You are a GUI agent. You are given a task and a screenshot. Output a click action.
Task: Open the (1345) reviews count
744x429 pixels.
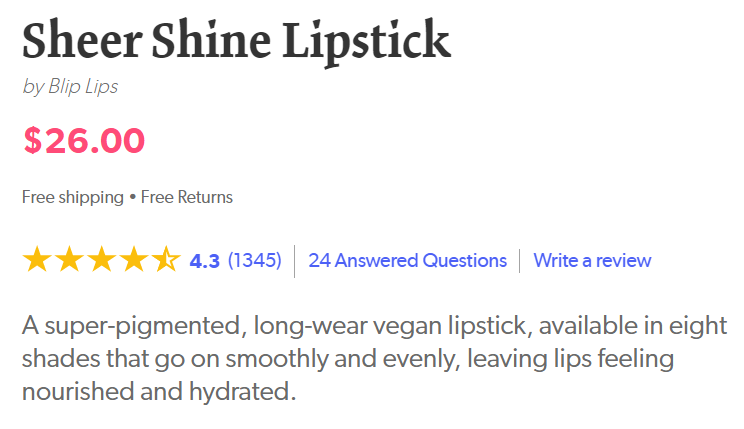255,261
